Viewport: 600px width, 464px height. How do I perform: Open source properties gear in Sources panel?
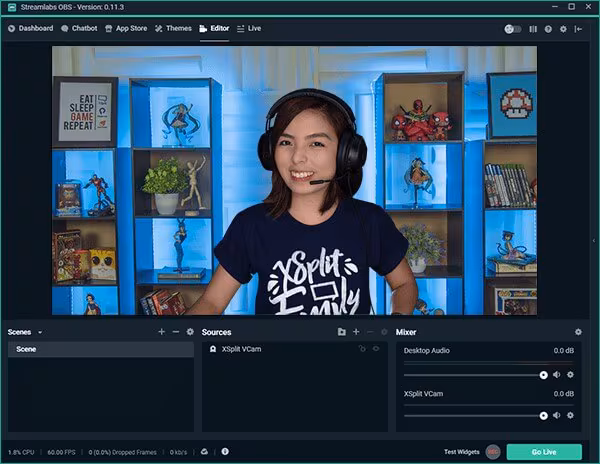(x=384, y=332)
